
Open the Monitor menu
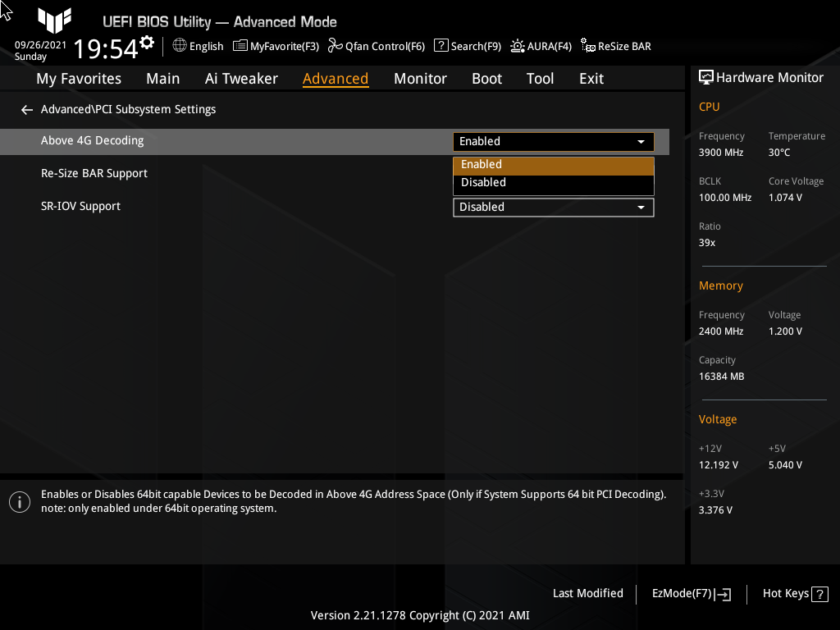point(420,78)
